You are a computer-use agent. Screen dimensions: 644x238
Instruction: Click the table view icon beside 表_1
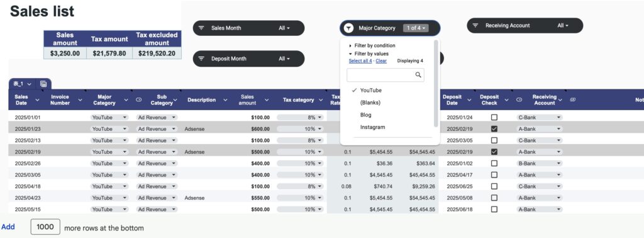point(43,84)
